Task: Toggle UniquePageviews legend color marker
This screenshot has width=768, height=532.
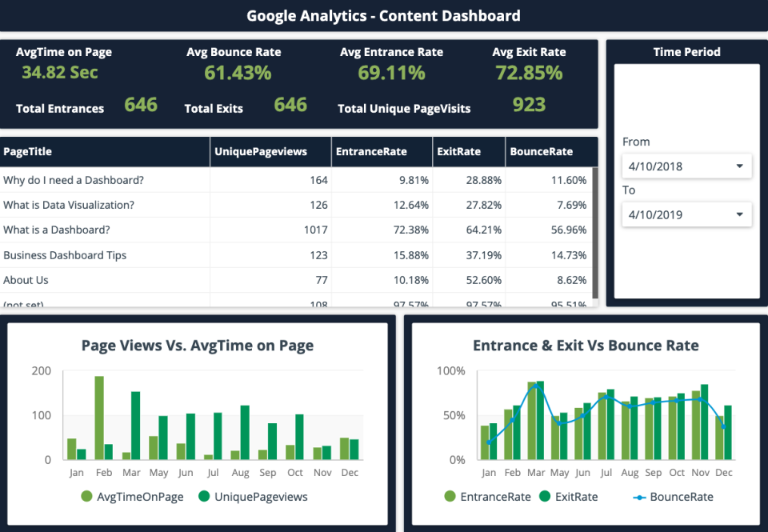Action: (x=204, y=497)
